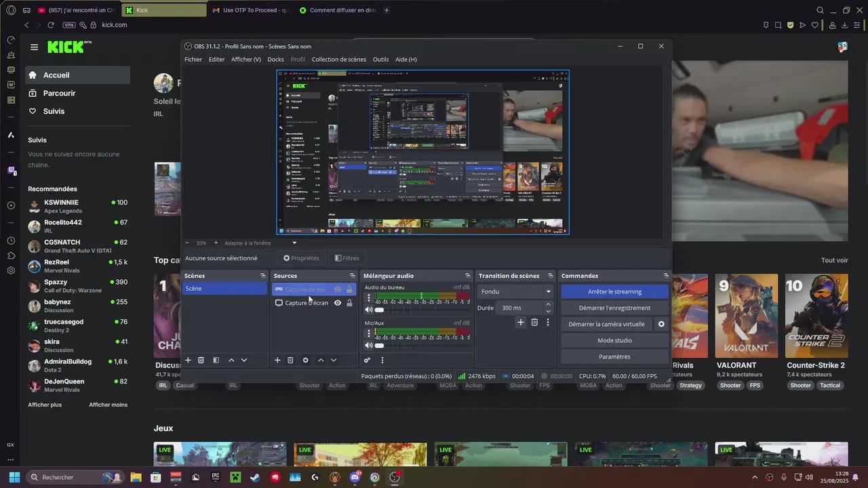Click transition Durée 300 ms field
868x488 pixels.
click(519, 308)
